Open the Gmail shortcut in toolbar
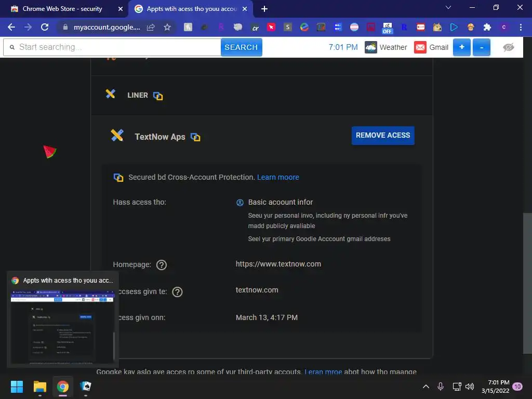This screenshot has height=399, width=532. click(x=431, y=47)
